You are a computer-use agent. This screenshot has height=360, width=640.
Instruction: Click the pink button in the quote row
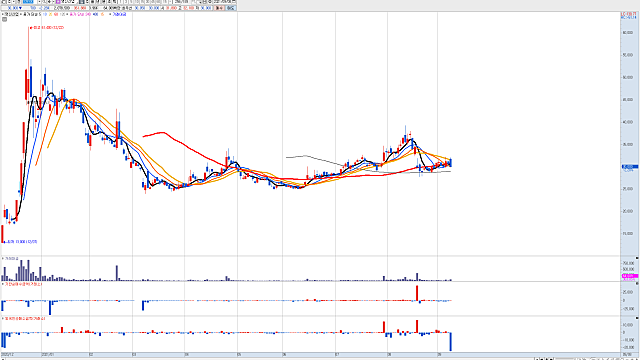[x=220, y=8]
